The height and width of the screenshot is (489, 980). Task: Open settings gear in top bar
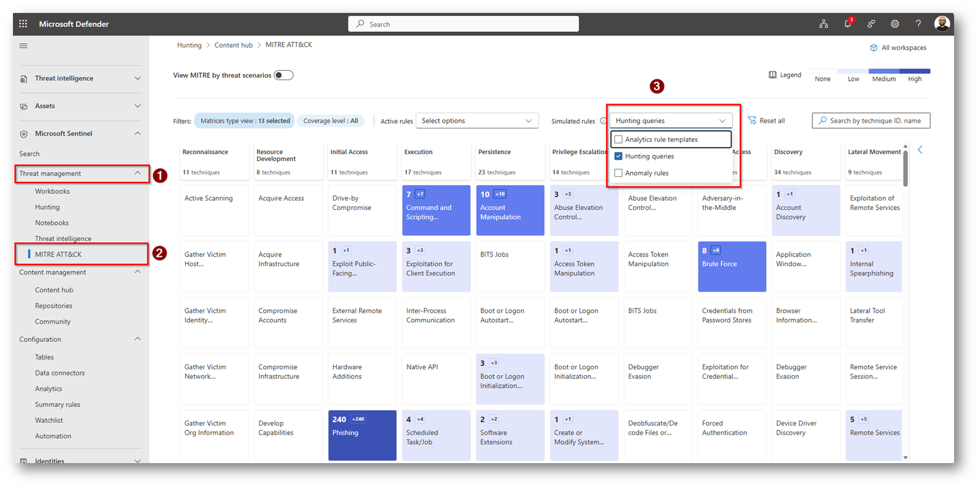point(894,24)
